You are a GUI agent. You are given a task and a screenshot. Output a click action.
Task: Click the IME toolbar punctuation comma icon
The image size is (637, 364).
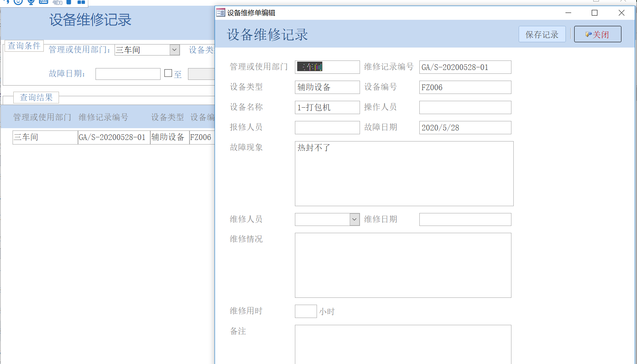coord(6,2)
